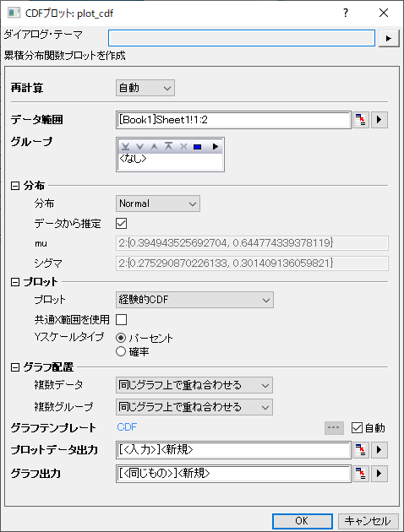Click range selector icon for プロットデータ出力

[361, 450]
